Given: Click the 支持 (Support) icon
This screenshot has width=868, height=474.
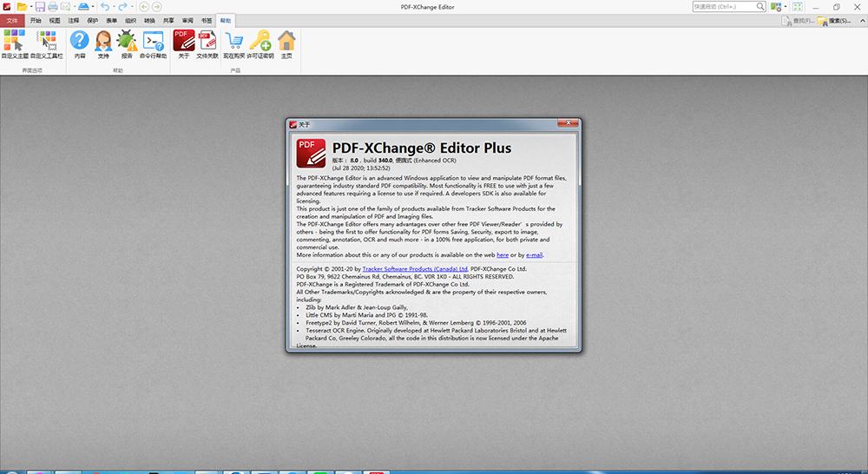Looking at the screenshot, I should (x=103, y=43).
